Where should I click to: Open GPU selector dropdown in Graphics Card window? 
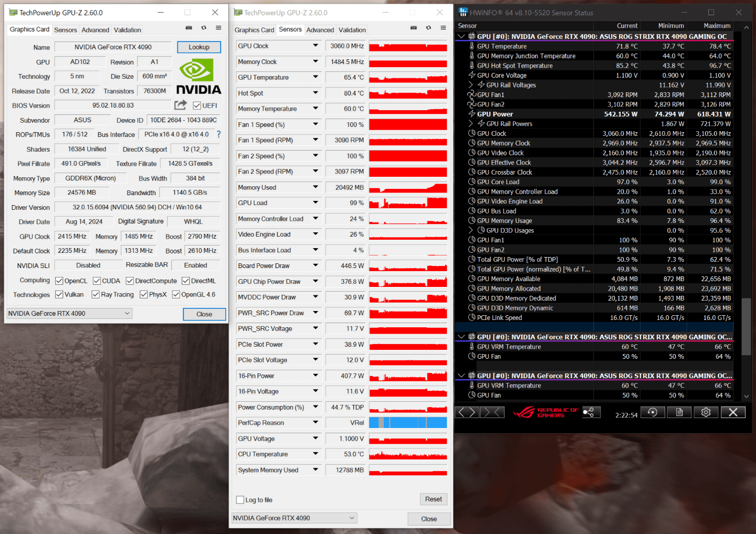point(69,314)
